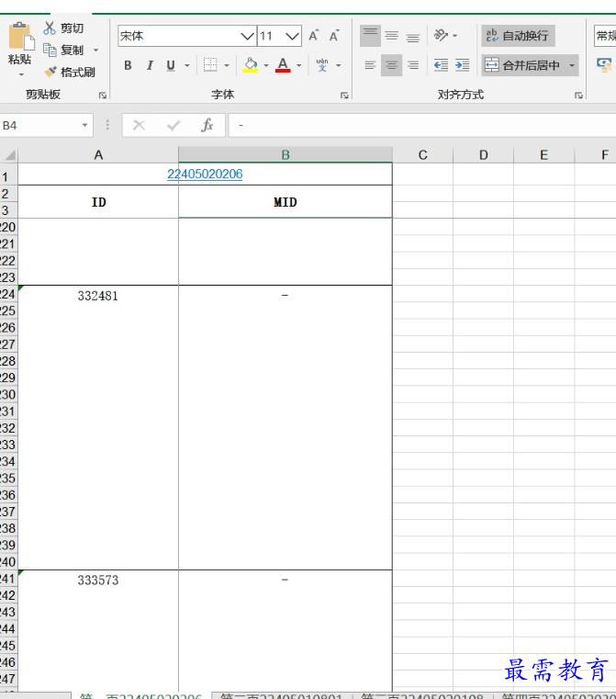Select column B header

tap(286, 154)
